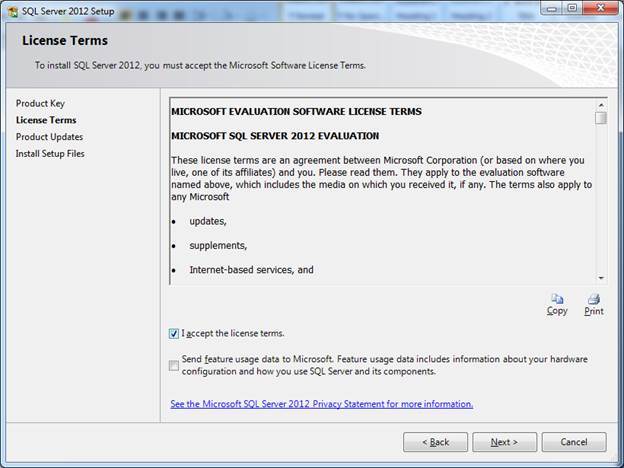Click the 'supplements,' bullet line
This screenshot has width=624, height=468.
coord(218,246)
